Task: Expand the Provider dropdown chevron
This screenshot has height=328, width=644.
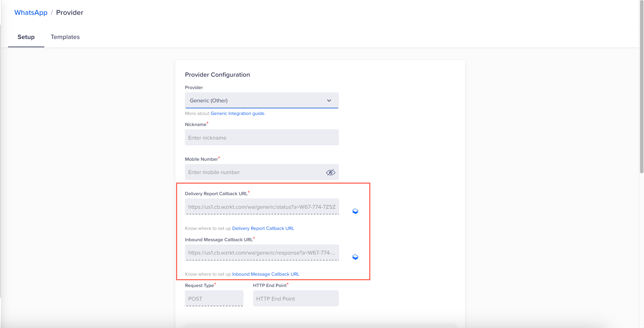Action: click(x=329, y=101)
